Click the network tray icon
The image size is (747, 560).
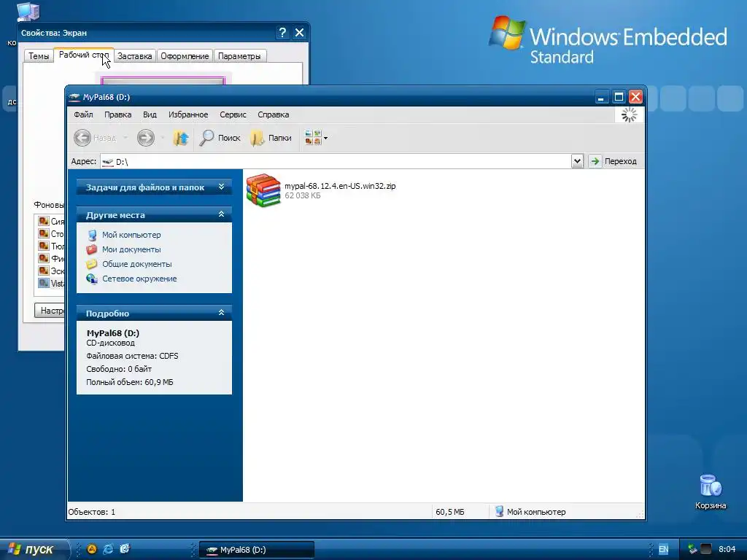[x=693, y=549]
